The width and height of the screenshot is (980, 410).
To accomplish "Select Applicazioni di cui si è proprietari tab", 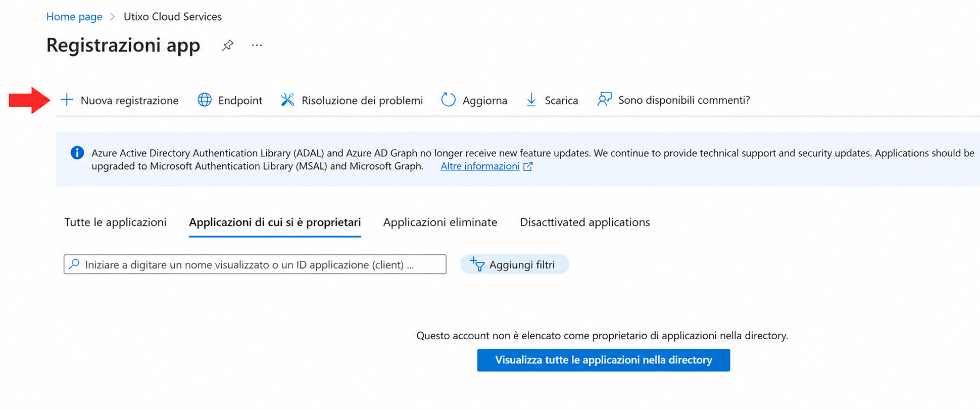I will 275,222.
